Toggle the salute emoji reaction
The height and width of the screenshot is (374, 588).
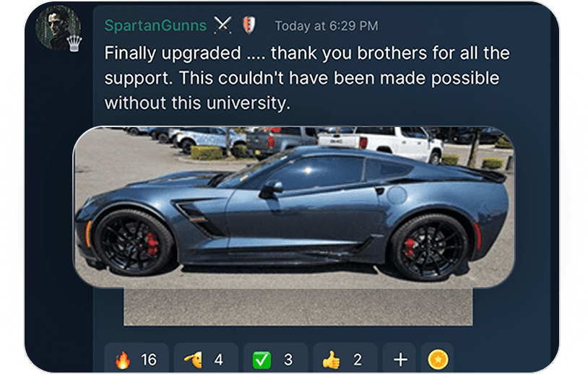(x=206, y=359)
